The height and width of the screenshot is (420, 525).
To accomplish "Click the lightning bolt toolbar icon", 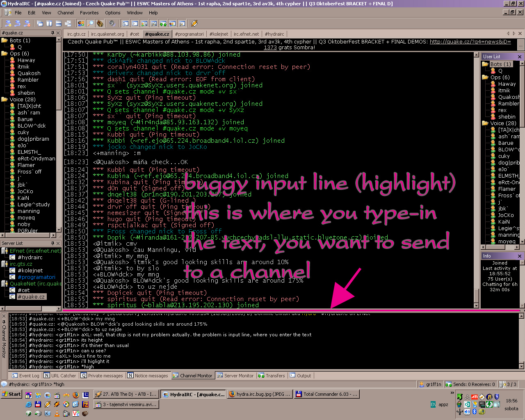I will tap(194, 23).
